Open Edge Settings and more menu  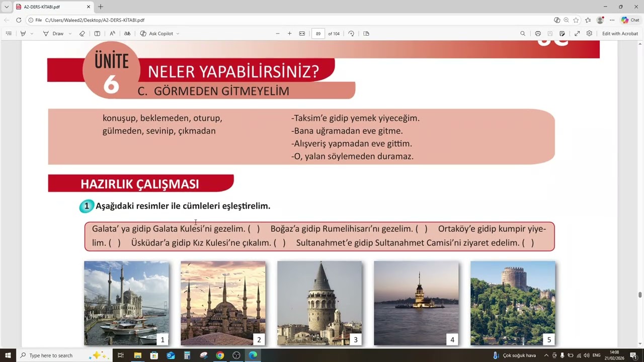612,20
